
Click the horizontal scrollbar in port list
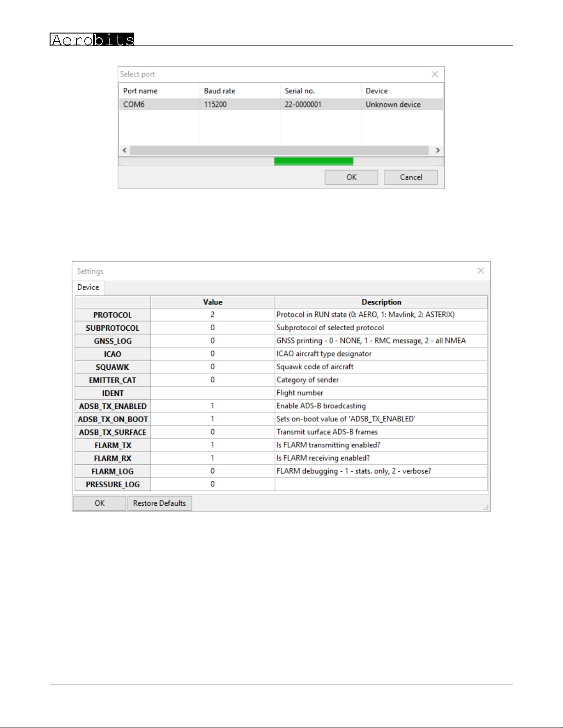(x=279, y=150)
